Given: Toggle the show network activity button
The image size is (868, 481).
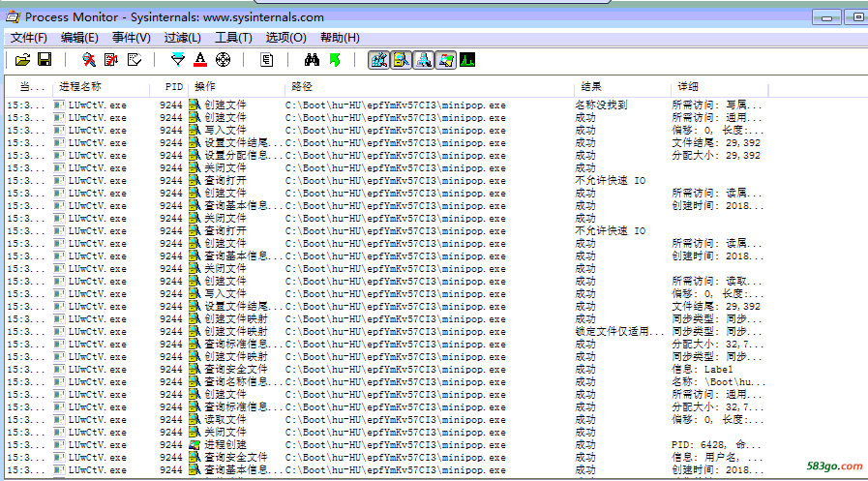Looking at the screenshot, I should coord(424,60).
